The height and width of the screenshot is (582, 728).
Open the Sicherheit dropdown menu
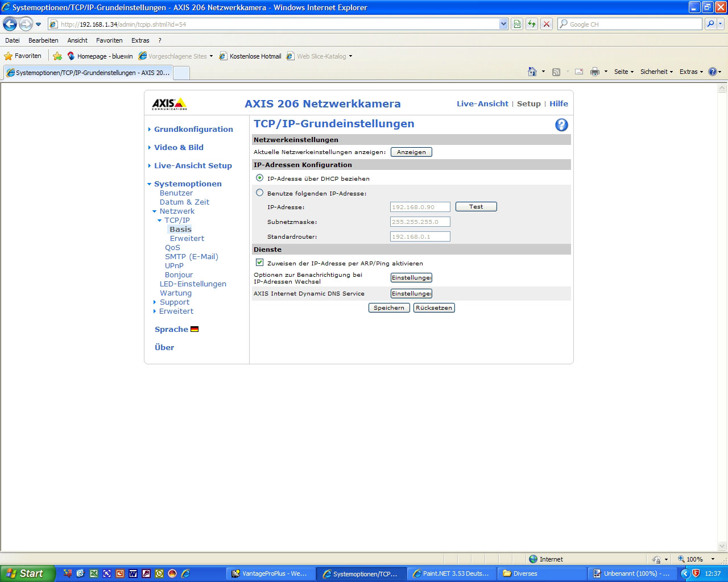(656, 72)
